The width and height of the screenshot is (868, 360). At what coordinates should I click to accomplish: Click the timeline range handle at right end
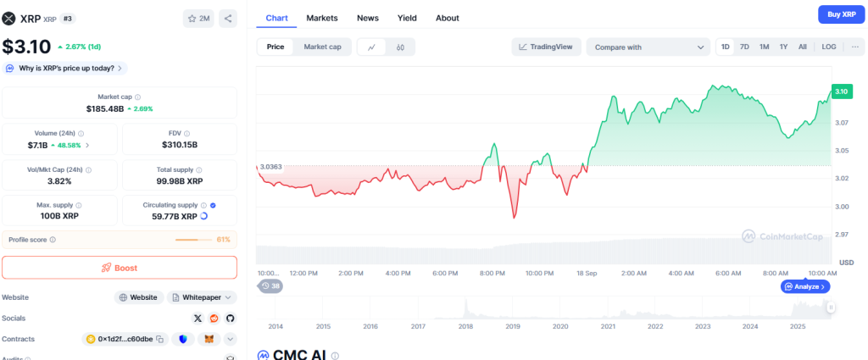tap(831, 307)
